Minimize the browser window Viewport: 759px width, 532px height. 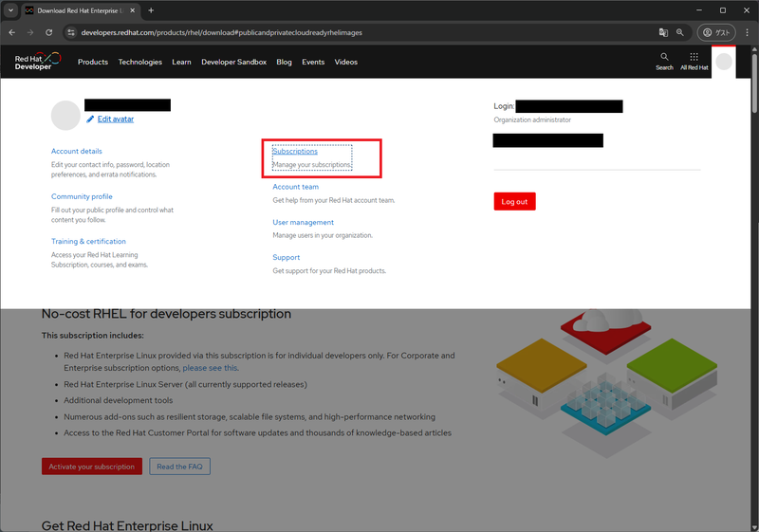699,10
